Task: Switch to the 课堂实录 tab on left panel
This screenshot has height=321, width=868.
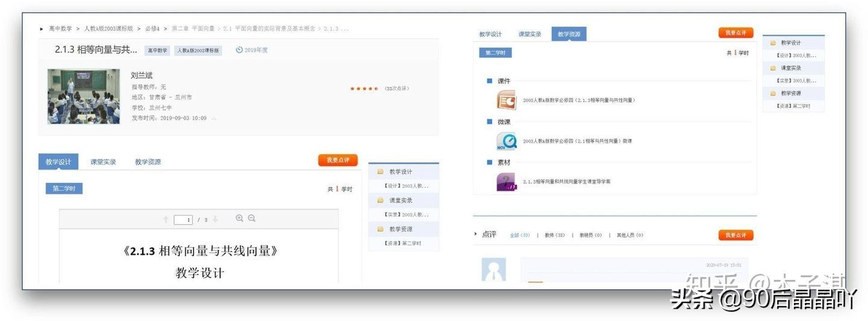Action: [x=103, y=162]
